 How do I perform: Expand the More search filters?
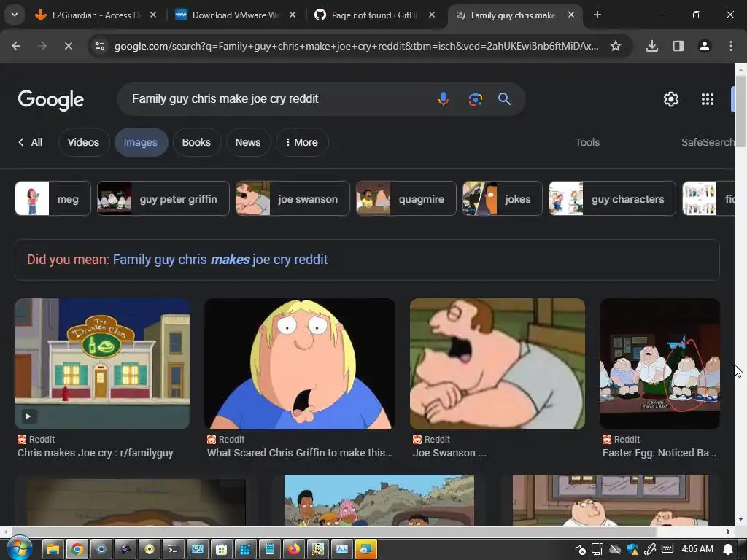click(302, 142)
